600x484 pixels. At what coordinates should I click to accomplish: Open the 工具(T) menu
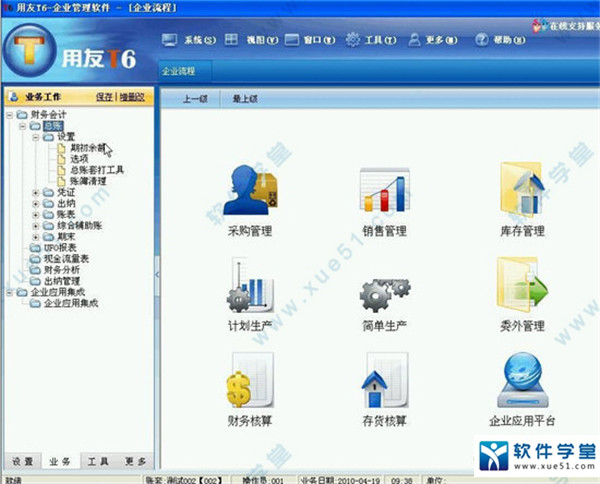(381, 40)
